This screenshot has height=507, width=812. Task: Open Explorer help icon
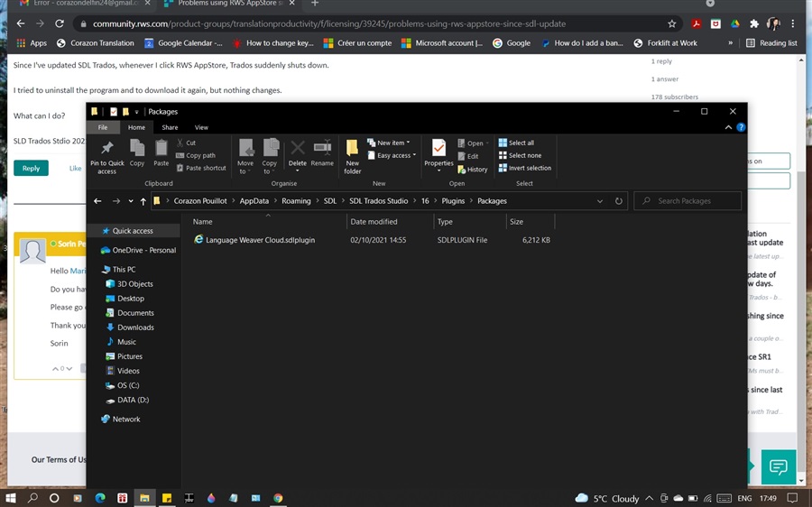pos(741,127)
